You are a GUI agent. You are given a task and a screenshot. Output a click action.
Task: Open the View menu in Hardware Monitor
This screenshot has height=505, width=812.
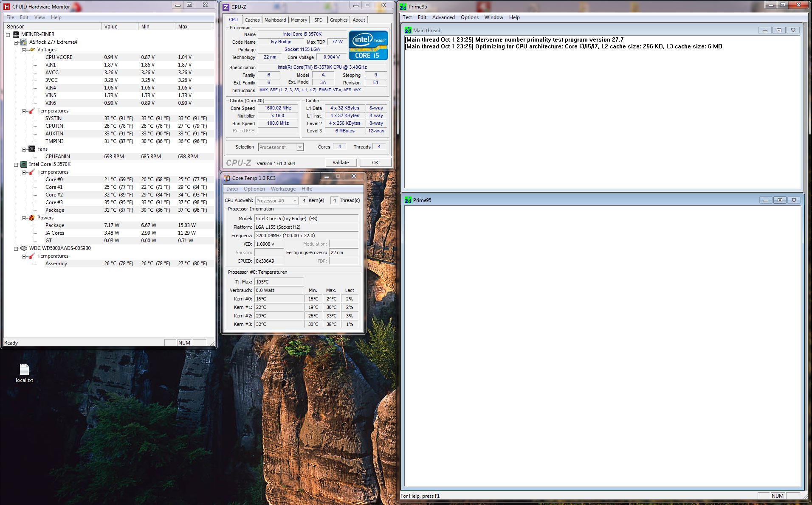point(39,17)
